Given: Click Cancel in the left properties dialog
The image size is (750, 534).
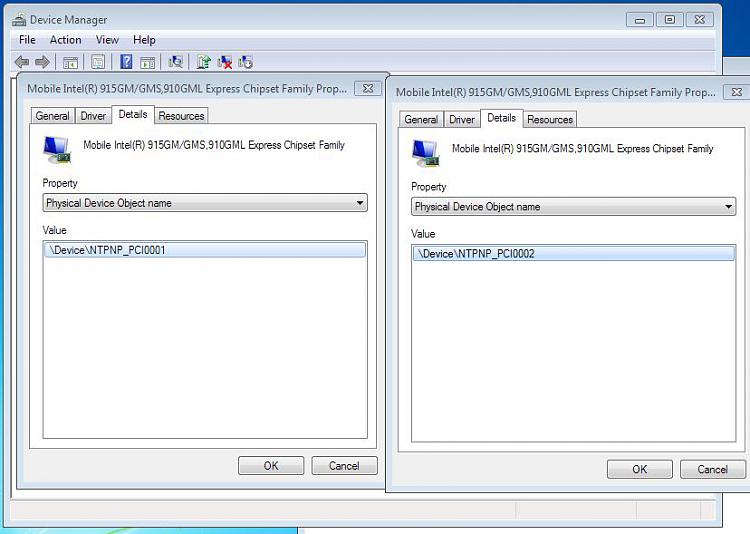Looking at the screenshot, I should tap(344, 466).
